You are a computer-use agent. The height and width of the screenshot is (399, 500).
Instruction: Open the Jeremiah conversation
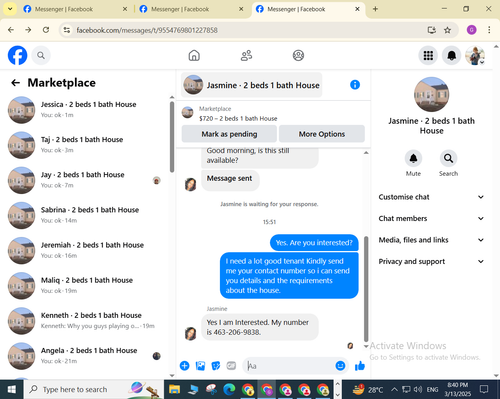87,250
